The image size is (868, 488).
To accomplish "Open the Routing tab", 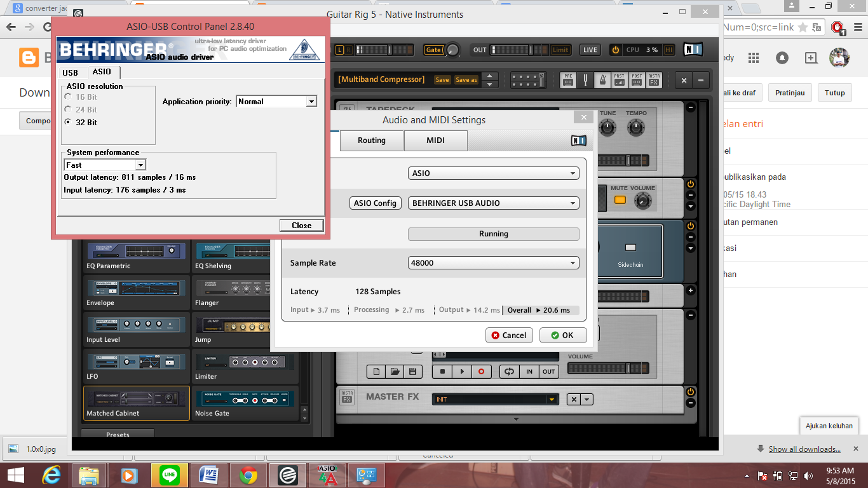I will (372, 140).
